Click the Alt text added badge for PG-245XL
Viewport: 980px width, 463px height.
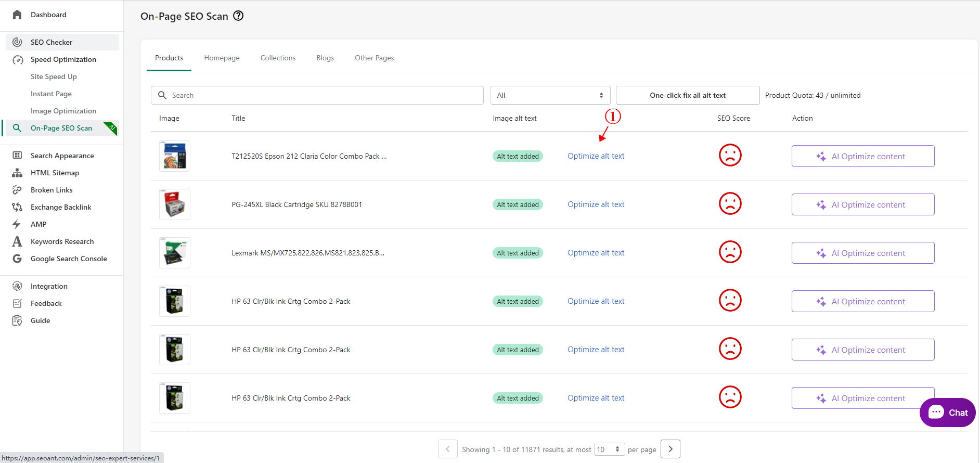(x=518, y=204)
